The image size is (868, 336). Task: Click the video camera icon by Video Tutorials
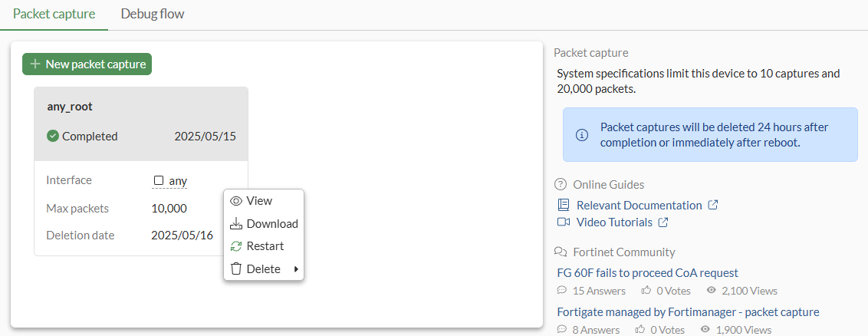coord(564,222)
